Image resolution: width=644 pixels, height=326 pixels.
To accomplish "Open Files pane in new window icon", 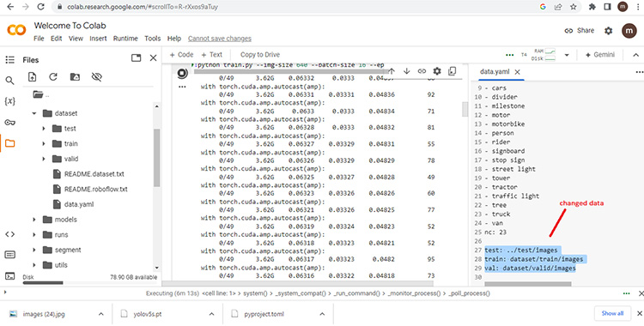I will (136, 57).
